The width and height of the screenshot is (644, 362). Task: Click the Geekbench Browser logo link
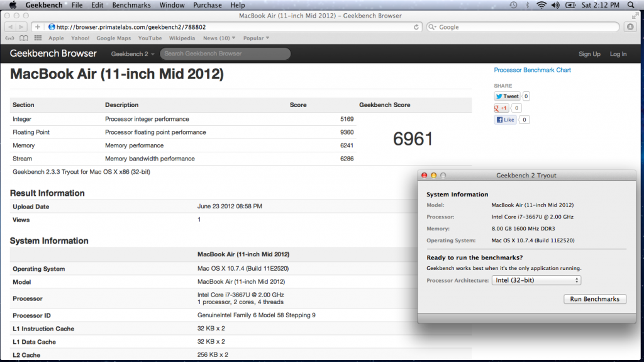coord(53,54)
